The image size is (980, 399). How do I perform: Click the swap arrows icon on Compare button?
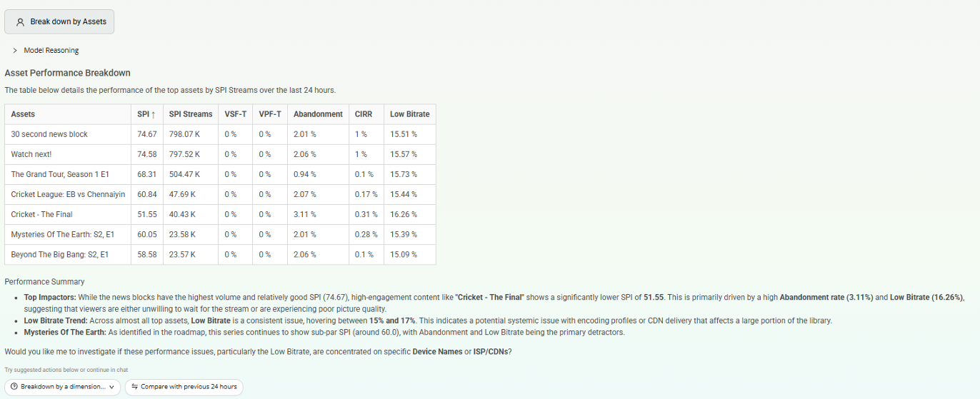pos(135,387)
